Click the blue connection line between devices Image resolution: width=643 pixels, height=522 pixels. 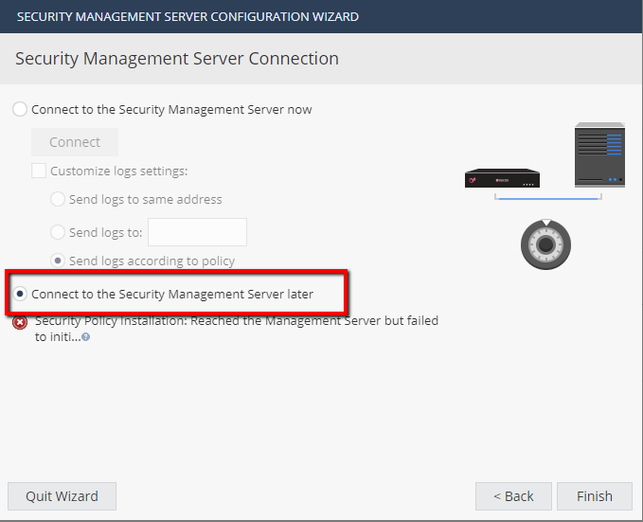click(x=548, y=199)
